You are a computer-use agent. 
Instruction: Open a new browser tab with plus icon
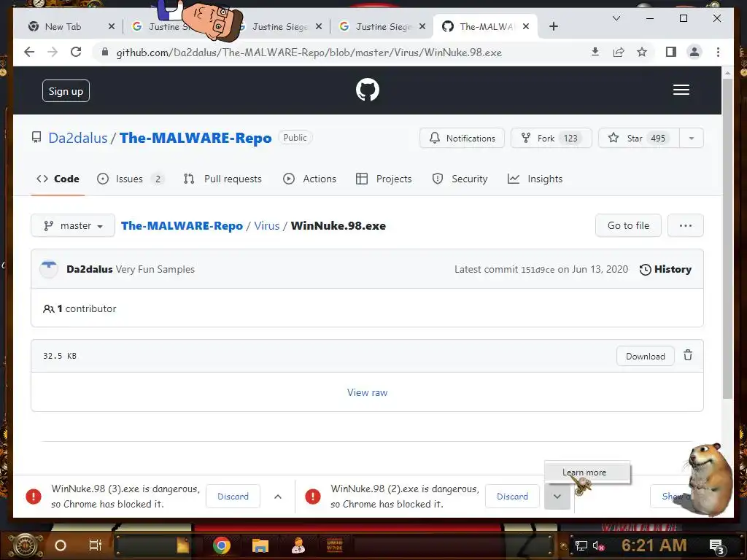[553, 27]
